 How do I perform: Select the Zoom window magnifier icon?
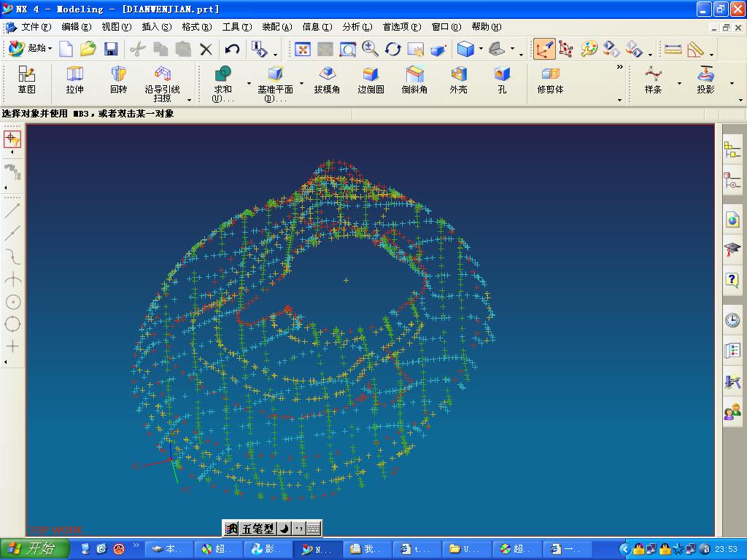point(347,49)
